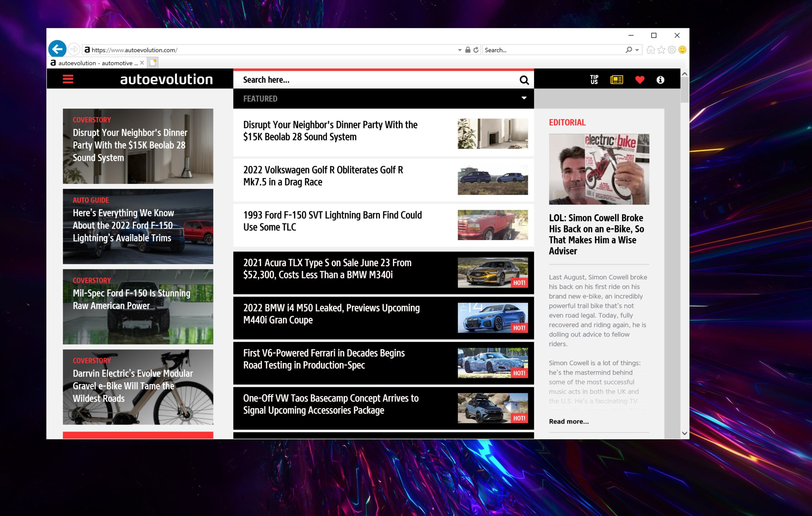Open browser settings gear icon
The image size is (812, 516).
(672, 50)
